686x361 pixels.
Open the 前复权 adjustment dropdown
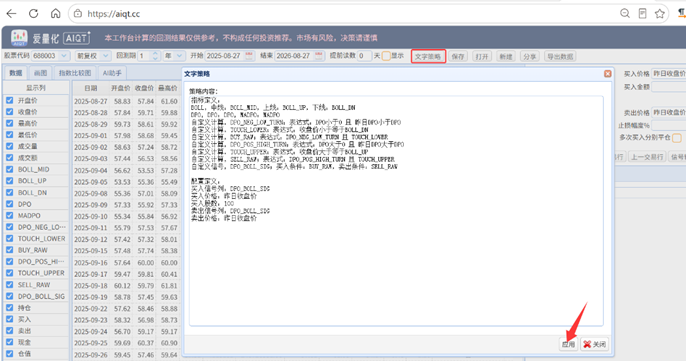(105, 56)
